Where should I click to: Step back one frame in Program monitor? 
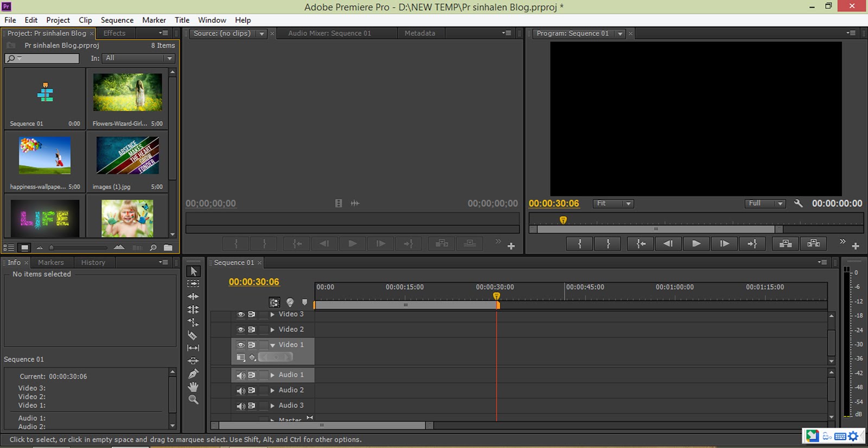click(x=668, y=244)
